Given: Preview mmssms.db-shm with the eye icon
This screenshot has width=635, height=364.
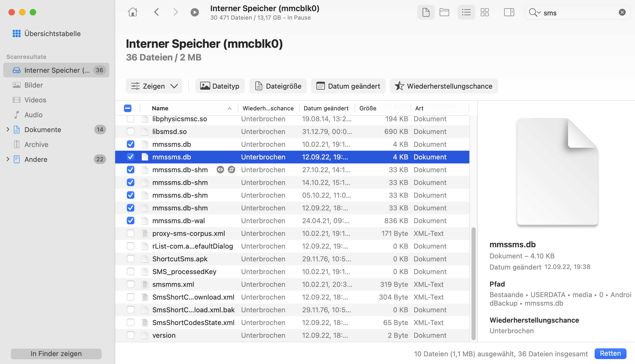Looking at the screenshot, I should click(220, 170).
